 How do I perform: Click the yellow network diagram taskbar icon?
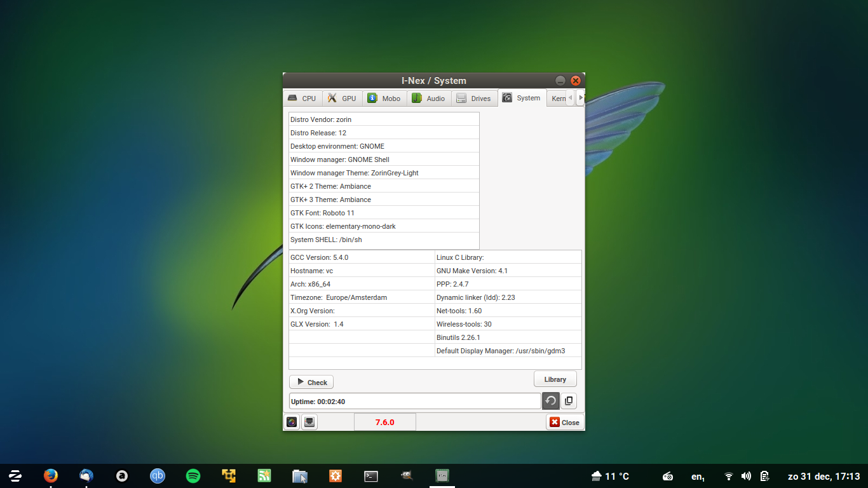tap(229, 476)
